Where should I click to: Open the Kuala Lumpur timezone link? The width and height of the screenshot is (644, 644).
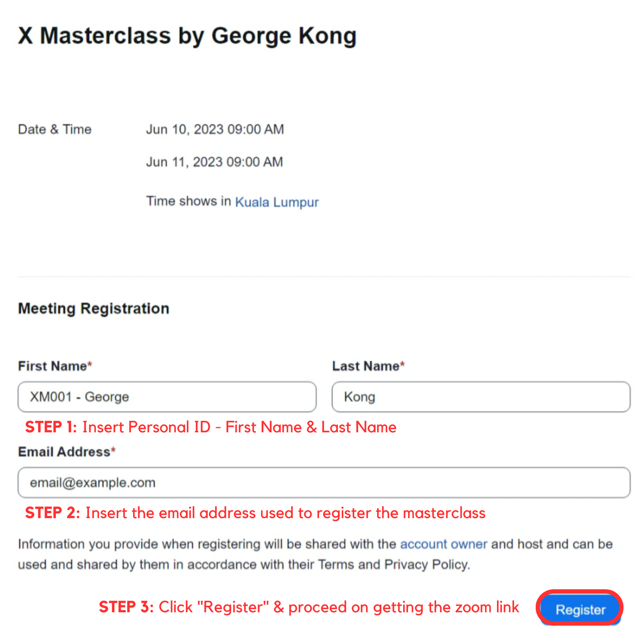277,202
